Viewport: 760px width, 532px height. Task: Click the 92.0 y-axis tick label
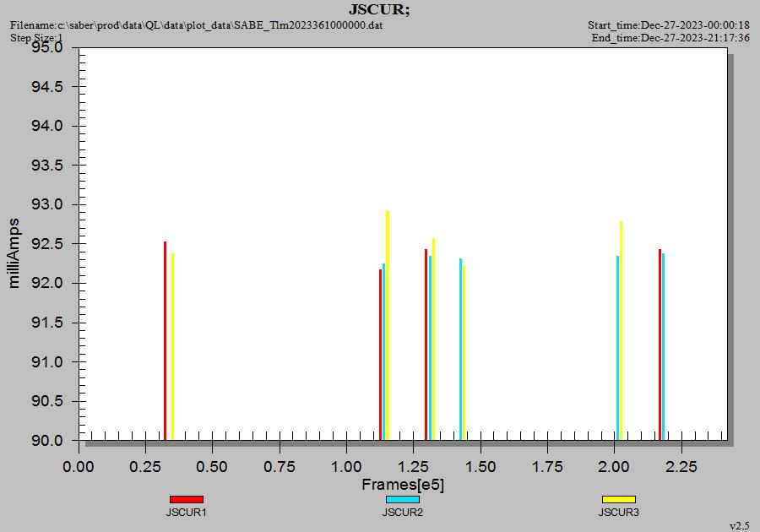(x=47, y=283)
